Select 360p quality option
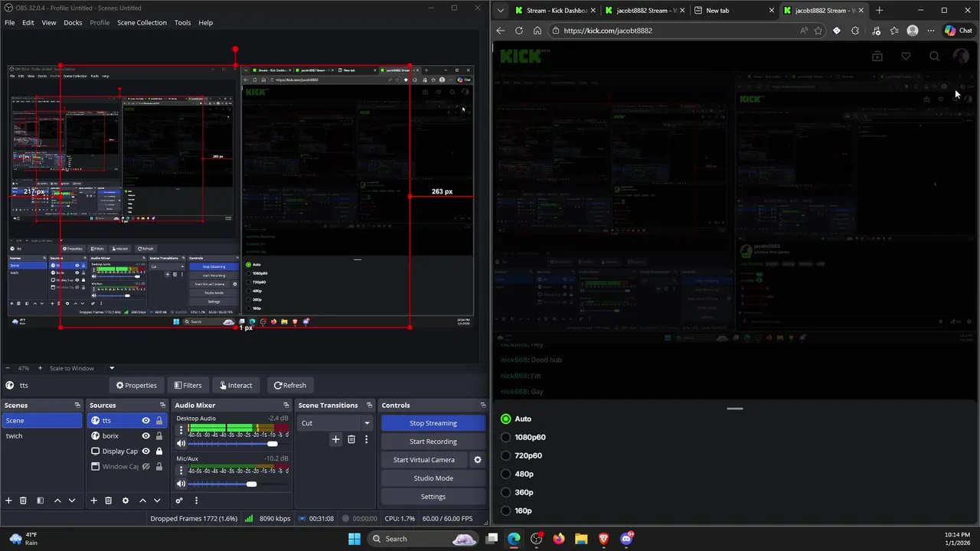The height and width of the screenshot is (551, 980). (506, 492)
